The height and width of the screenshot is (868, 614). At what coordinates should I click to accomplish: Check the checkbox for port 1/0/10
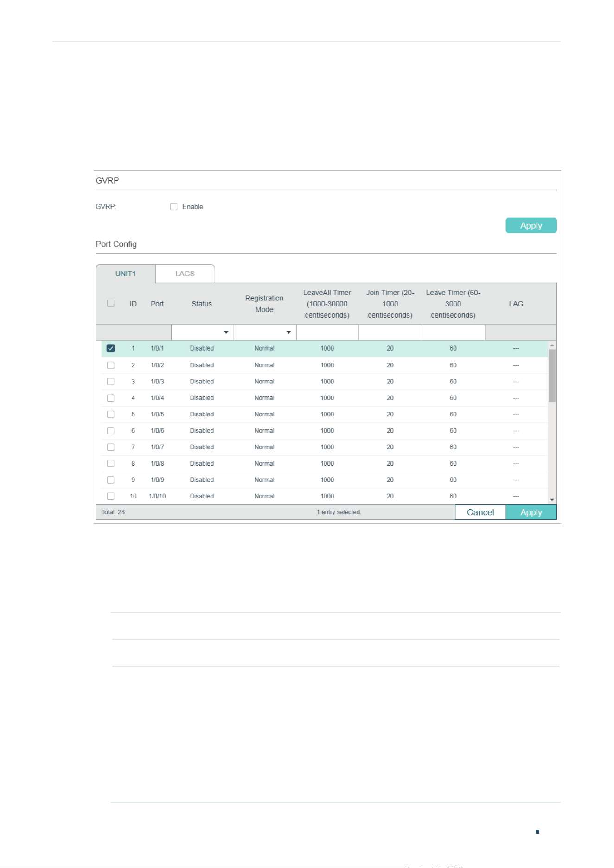[110, 496]
